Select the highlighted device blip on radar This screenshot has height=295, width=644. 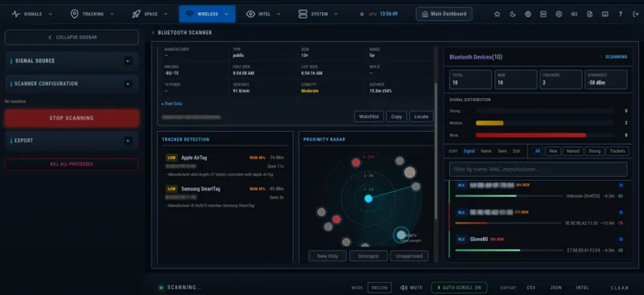tap(401, 235)
